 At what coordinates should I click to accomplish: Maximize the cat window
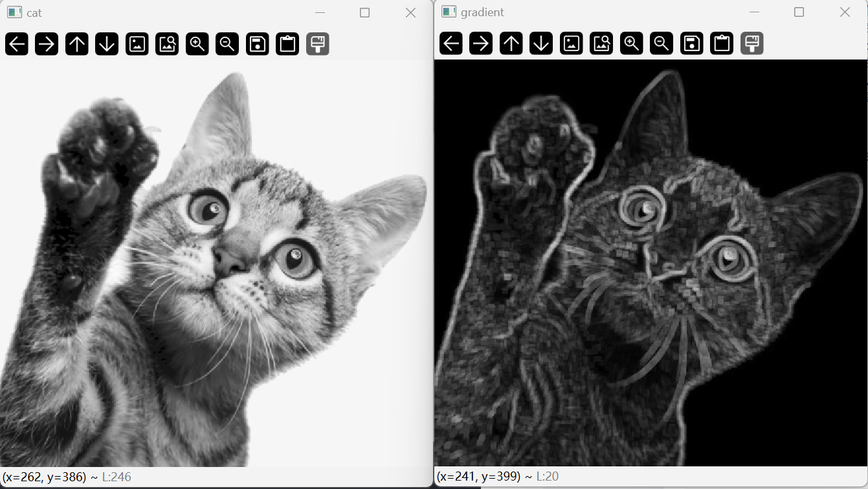click(365, 12)
